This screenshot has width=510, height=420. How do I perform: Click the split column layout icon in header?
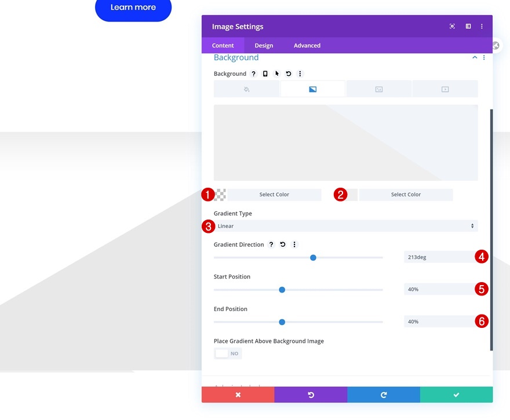pos(468,26)
